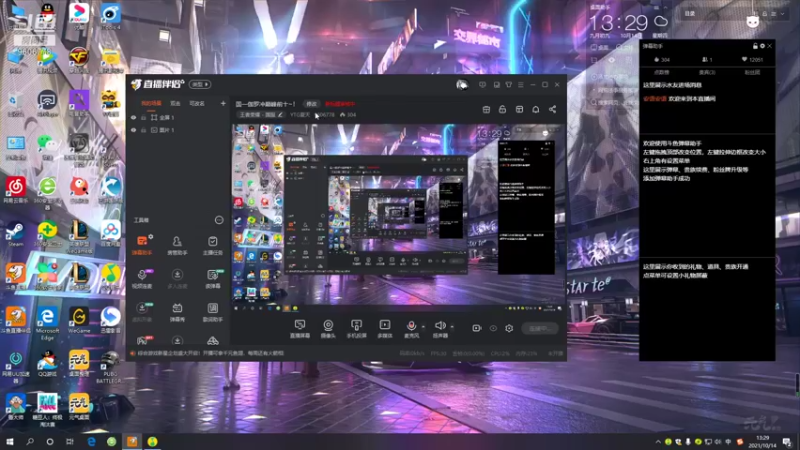Screen dimensions: 800x450
Task: Open the 视频连麦 tool
Action: (142, 279)
